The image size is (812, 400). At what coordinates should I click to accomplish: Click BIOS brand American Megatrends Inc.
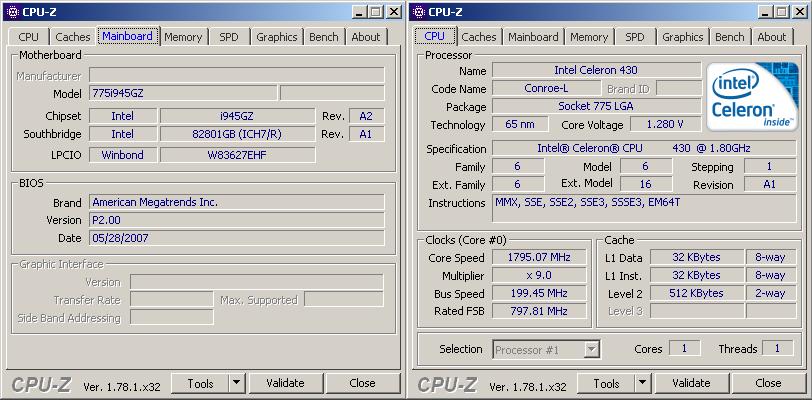pyautogui.click(x=237, y=202)
